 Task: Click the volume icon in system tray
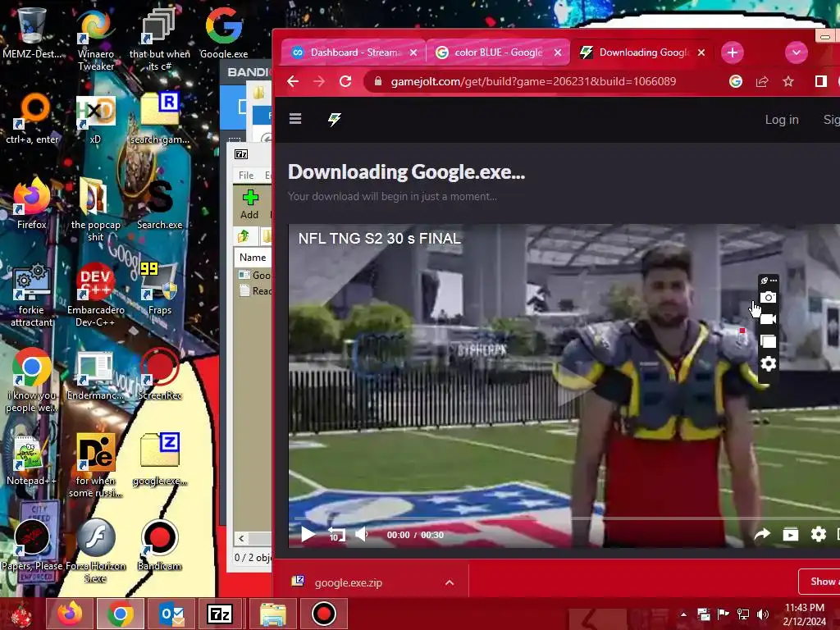(762, 614)
